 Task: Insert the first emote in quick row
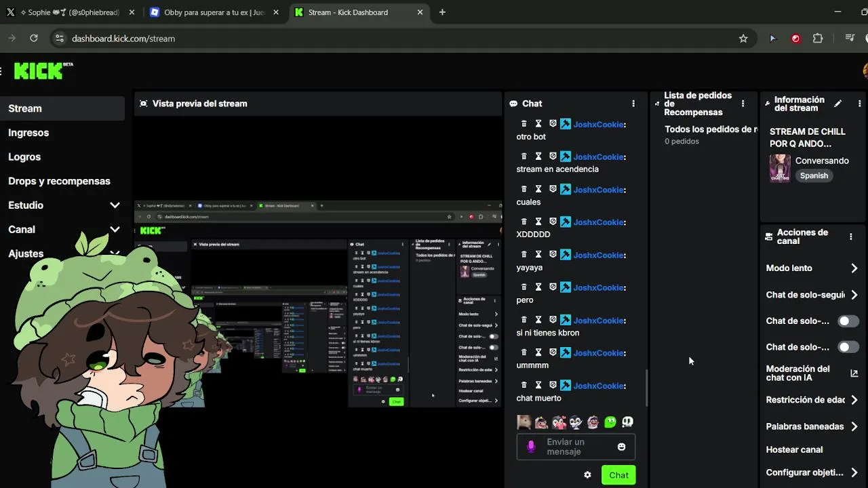(524, 422)
